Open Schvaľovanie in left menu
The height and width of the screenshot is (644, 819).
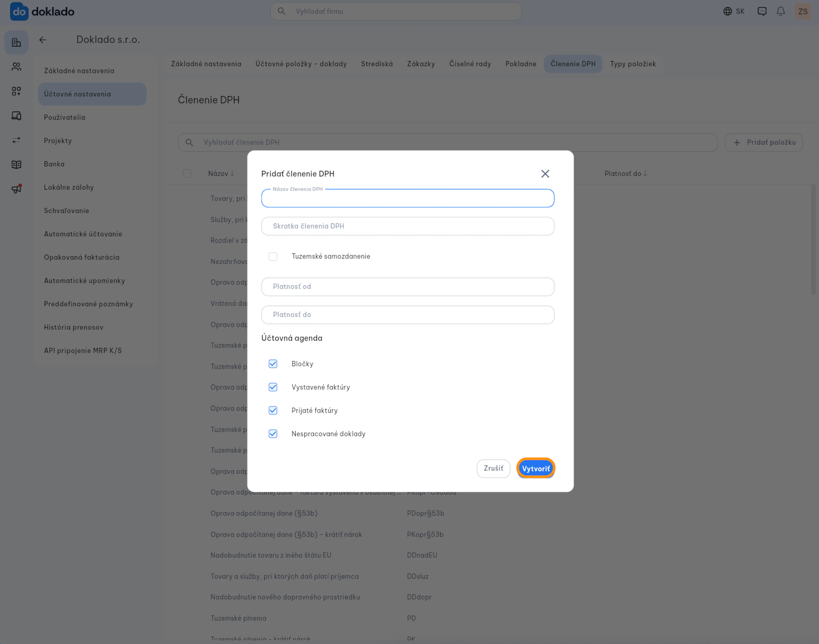click(92, 211)
